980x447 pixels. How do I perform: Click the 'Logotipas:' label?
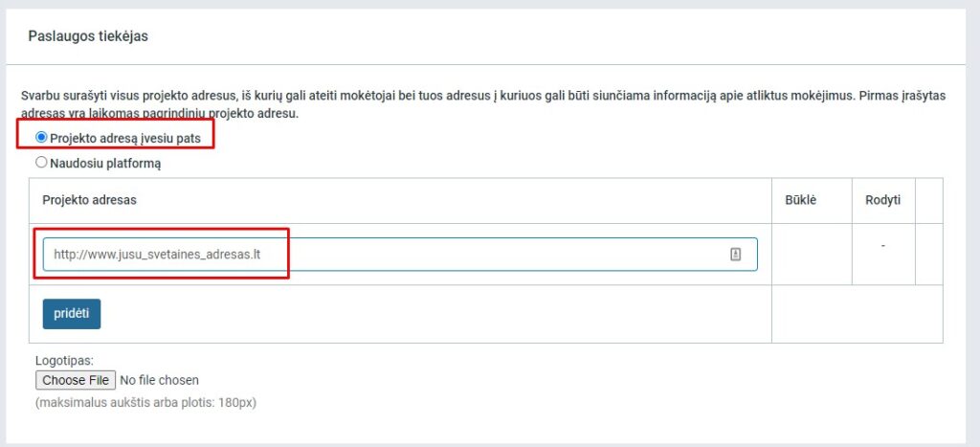[65, 361]
